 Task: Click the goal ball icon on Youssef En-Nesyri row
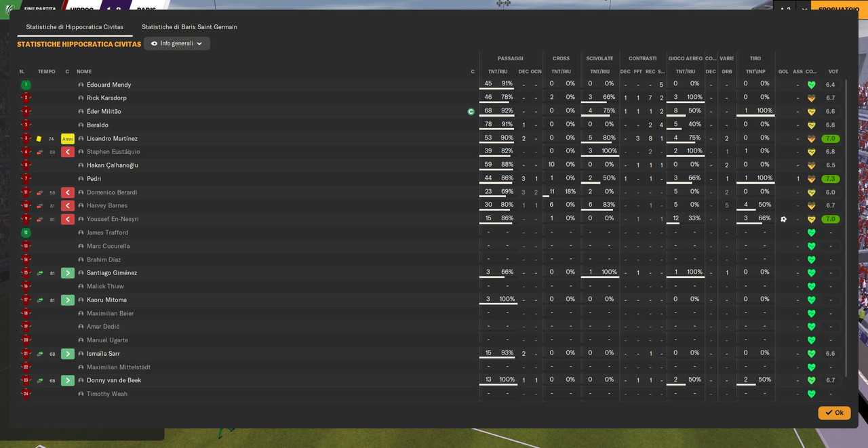click(x=783, y=219)
